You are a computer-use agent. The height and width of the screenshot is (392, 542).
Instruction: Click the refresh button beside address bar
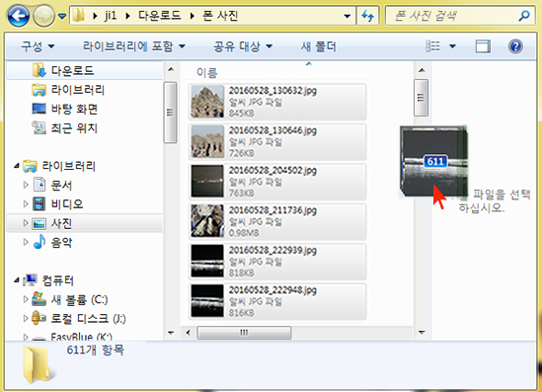[367, 16]
